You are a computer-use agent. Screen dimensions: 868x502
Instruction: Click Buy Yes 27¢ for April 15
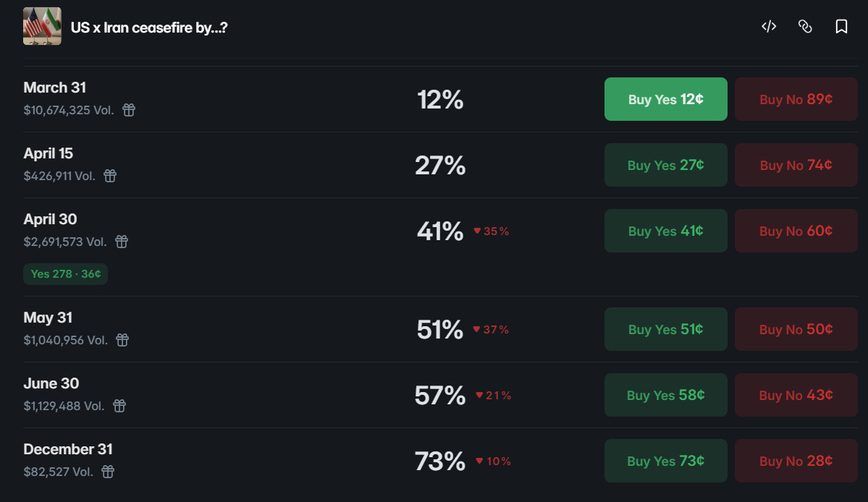click(x=665, y=165)
